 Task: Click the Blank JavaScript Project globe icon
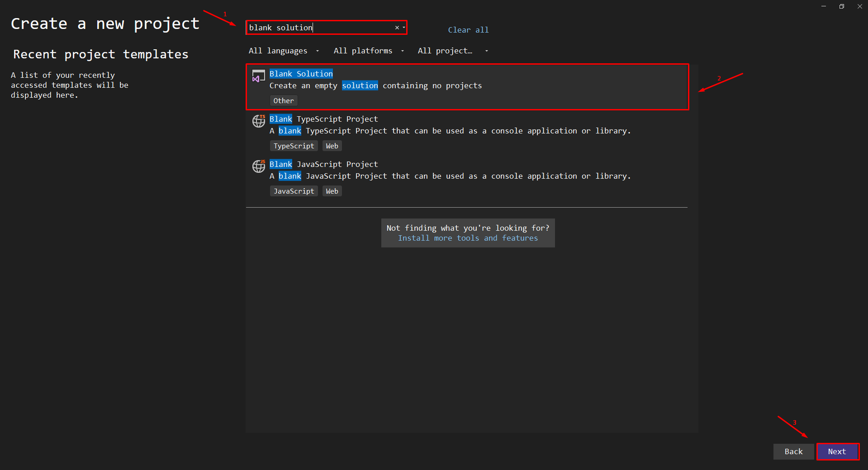coord(259,166)
